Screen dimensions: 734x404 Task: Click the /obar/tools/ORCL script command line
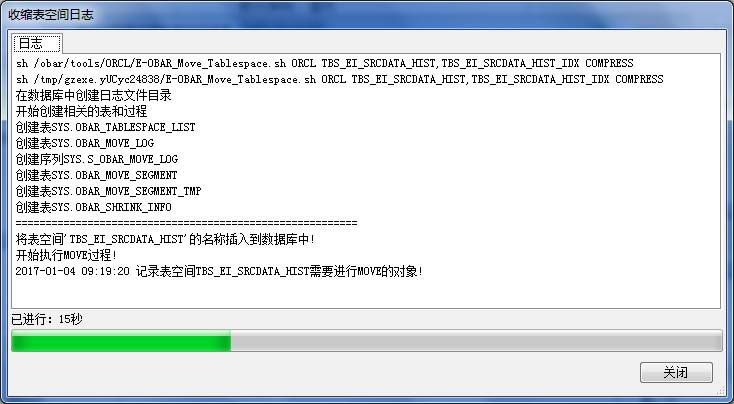pyautogui.click(x=324, y=63)
